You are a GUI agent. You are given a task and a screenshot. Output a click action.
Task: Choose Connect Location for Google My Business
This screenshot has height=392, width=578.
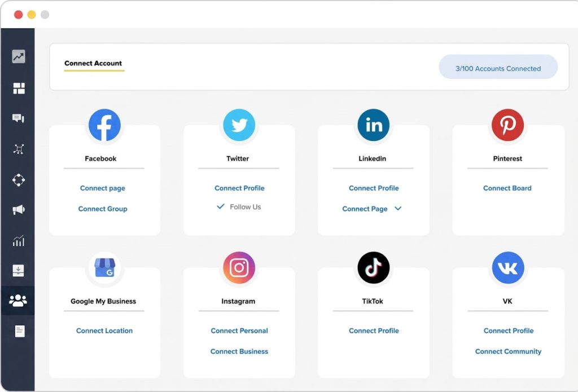tap(104, 331)
